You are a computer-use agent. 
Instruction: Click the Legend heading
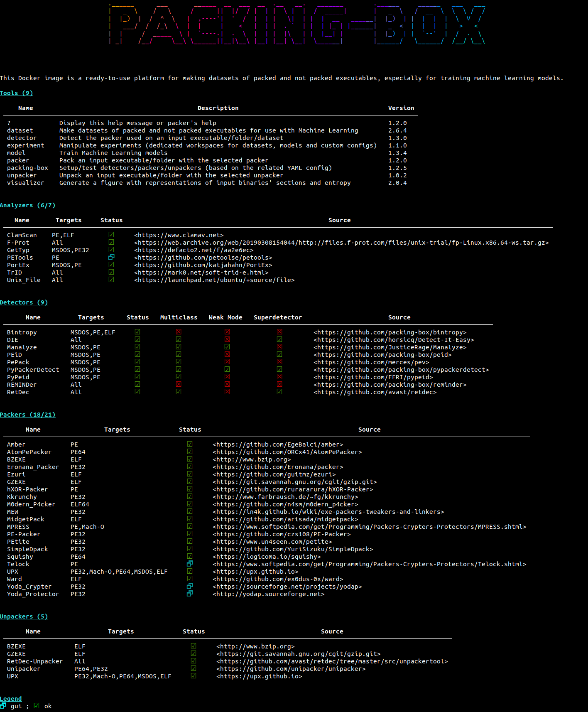[11, 699]
